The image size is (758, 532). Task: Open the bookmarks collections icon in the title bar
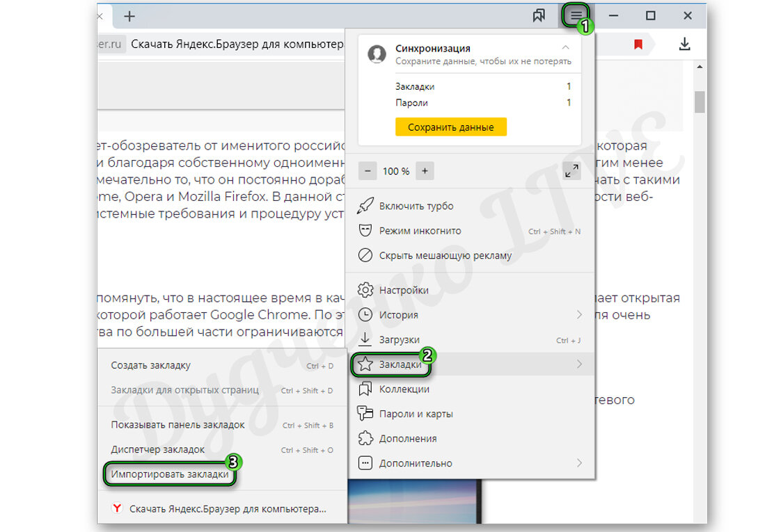pos(539,16)
